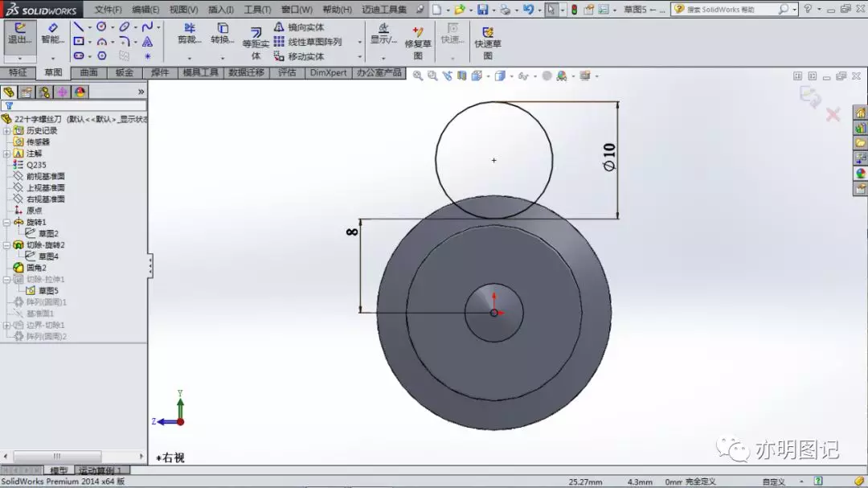The height and width of the screenshot is (488, 868).
Task: Click Zoom to Area icon
Action: click(x=432, y=76)
